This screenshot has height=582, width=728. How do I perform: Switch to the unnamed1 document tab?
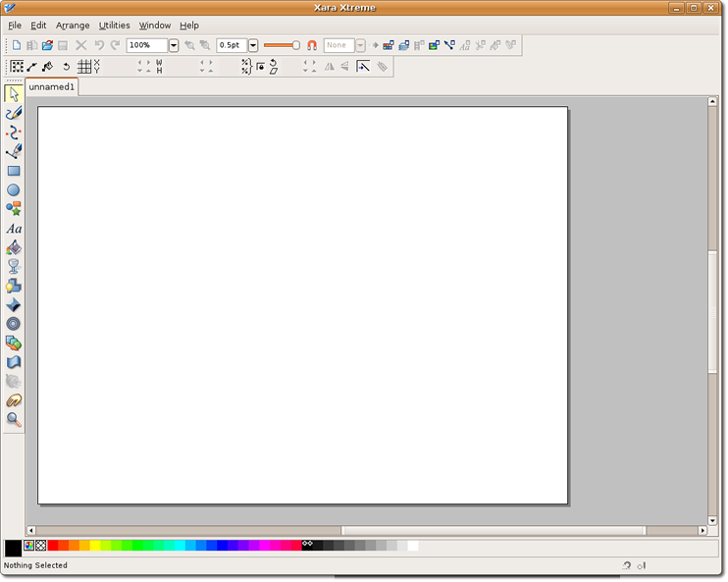pyautogui.click(x=52, y=87)
